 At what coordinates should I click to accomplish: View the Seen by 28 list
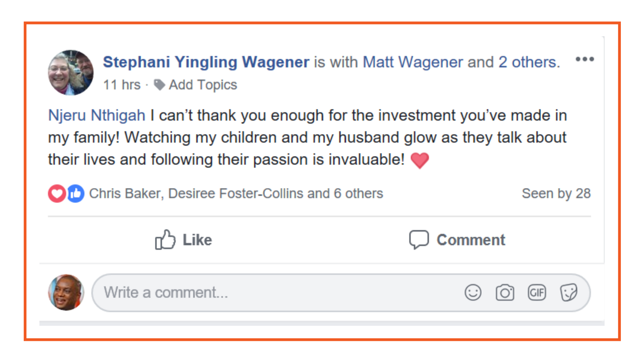coord(556,194)
